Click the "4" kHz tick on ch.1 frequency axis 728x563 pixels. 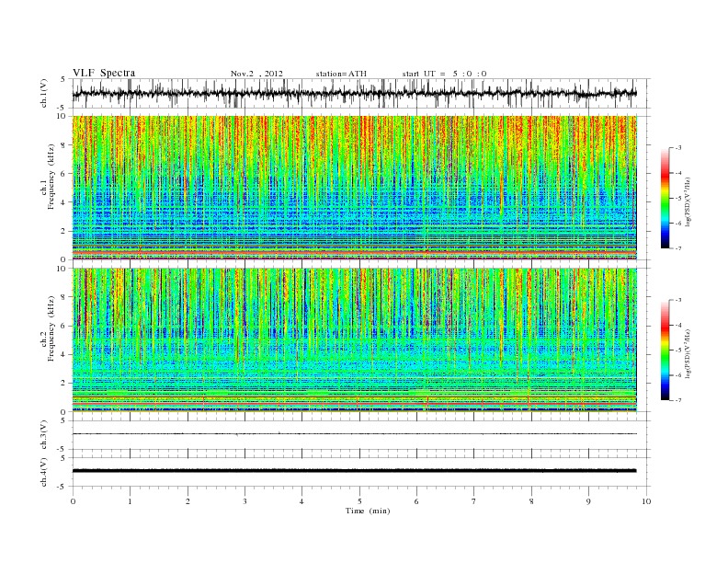[x=63, y=202]
